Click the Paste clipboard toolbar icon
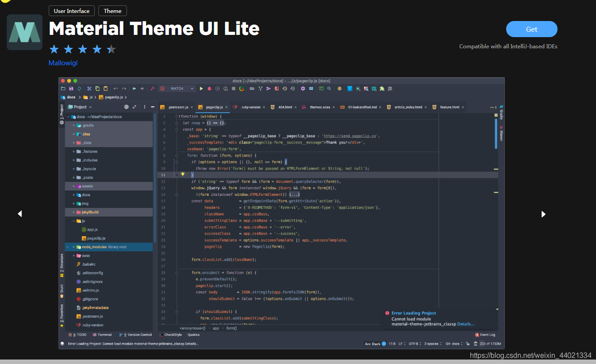Screen dimensions: 596x364 [106, 89]
